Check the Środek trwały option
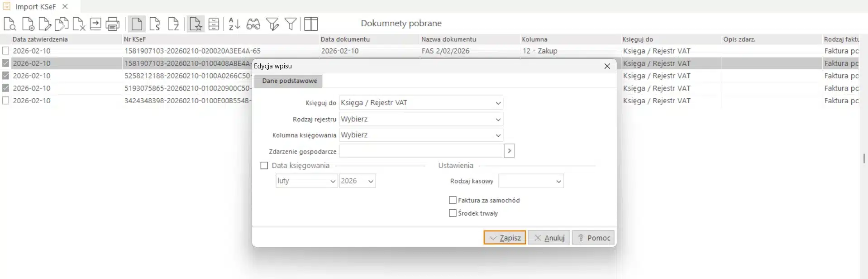Viewport: 868px width, 279px height. pos(453,213)
